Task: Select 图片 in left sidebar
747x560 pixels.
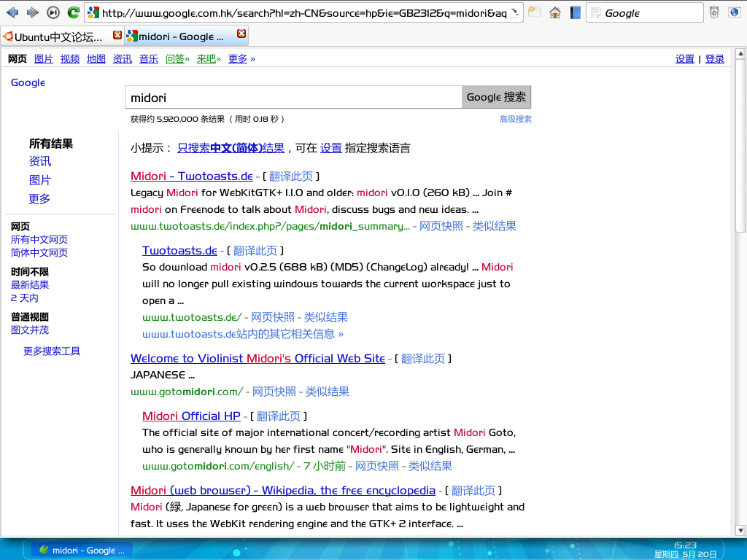Action: pos(40,180)
